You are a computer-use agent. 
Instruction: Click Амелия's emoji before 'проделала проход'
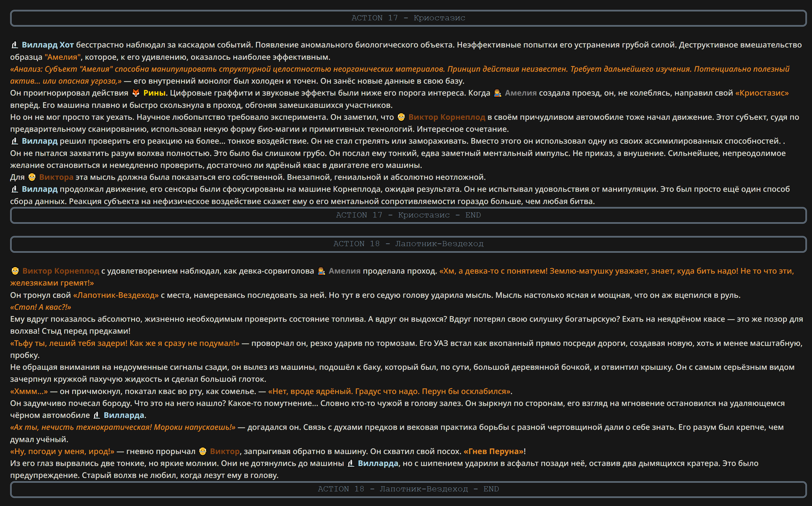[321, 271]
